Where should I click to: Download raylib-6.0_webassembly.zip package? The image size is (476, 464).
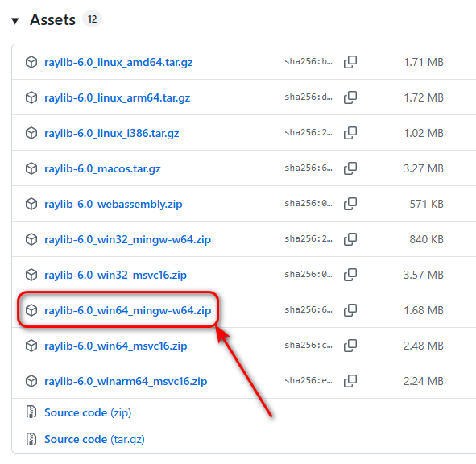click(x=114, y=204)
